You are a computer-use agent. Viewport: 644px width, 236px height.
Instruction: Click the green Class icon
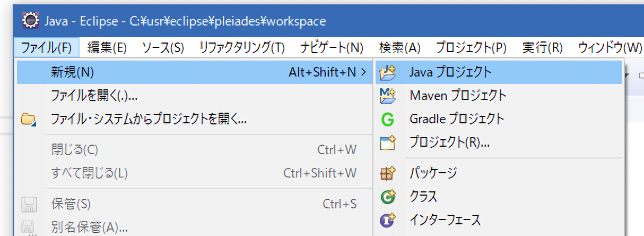click(388, 196)
